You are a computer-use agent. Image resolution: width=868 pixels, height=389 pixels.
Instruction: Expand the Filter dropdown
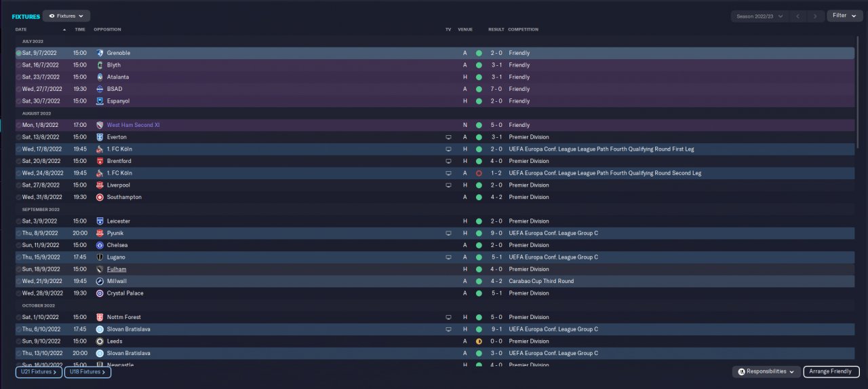[x=844, y=16]
